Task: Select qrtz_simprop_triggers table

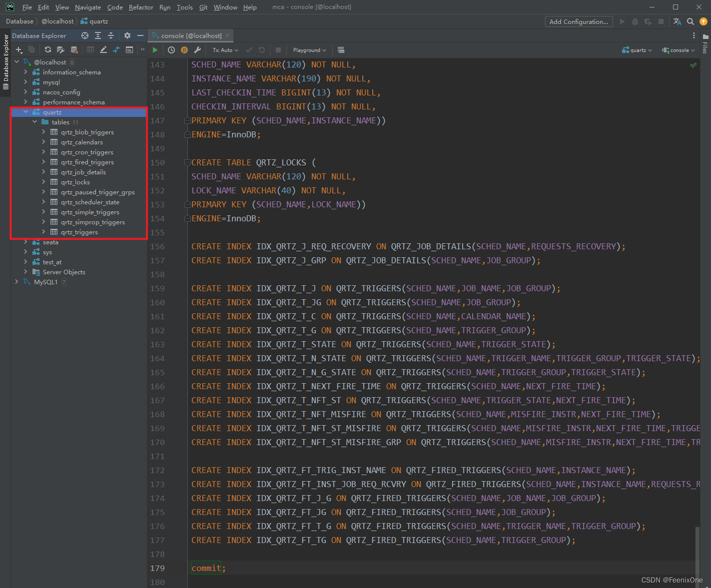Action: pyautogui.click(x=93, y=222)
